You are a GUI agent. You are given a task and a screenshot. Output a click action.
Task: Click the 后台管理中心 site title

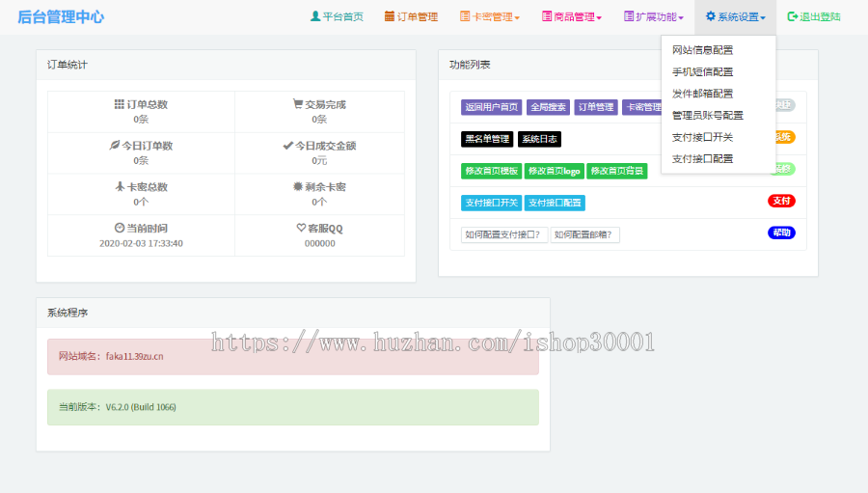point(61,17)
